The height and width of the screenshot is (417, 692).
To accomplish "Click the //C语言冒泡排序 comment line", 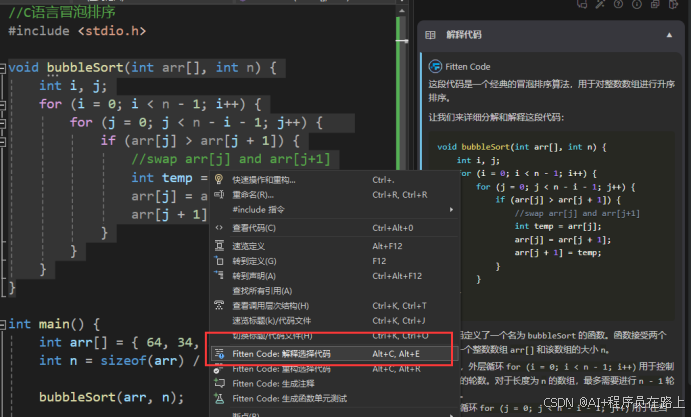I will click(62, 12).
